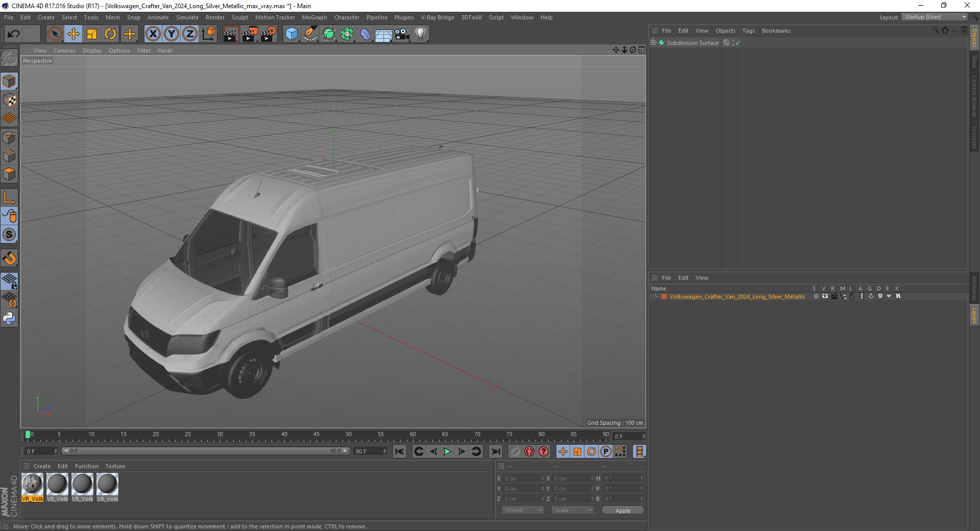Add a Bend deformer object
The height and width of the screenshot is (531, 980).
pos(365,34)
